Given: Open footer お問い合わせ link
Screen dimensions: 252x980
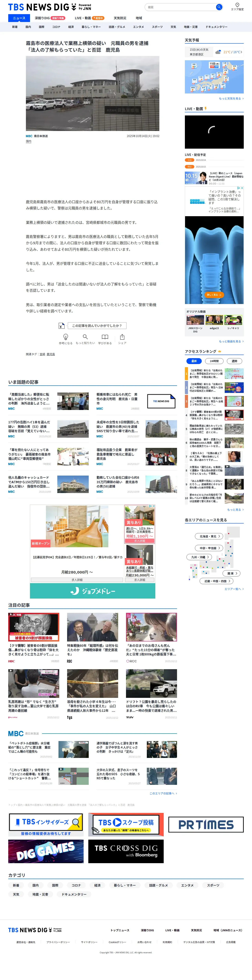Looking at the screenshot, I should 144,942.
